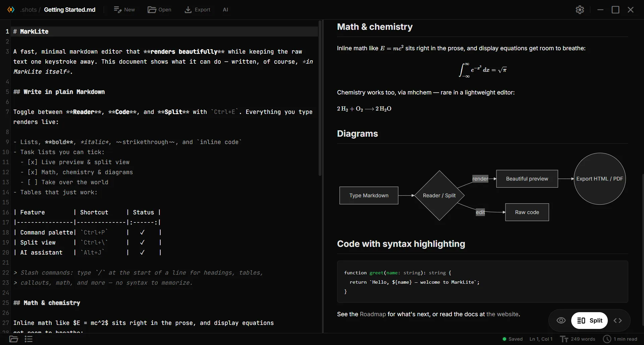Click the .shots folder breadcrumb

point(28,10)
